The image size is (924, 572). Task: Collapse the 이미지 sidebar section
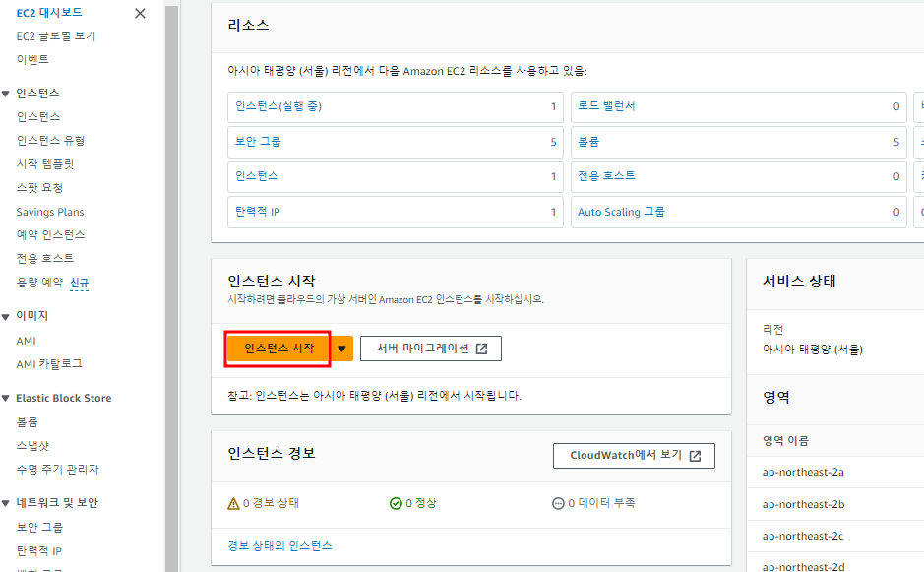pyautogui.click(x=6, y=316)
